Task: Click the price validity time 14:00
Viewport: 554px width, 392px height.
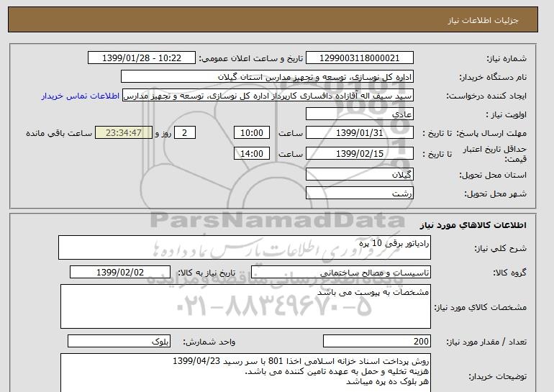Action: pyautogui.click(x=252, y=154)
